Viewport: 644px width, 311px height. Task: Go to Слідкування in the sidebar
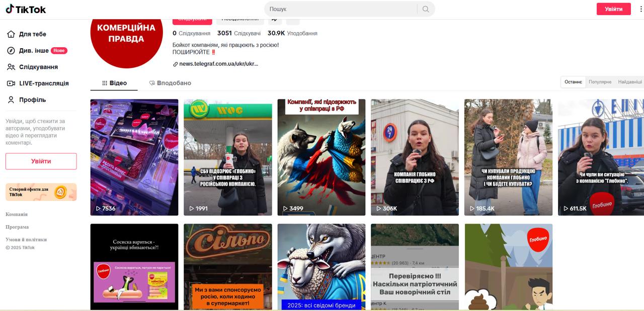pyautogui.click(x=38, y=67)
